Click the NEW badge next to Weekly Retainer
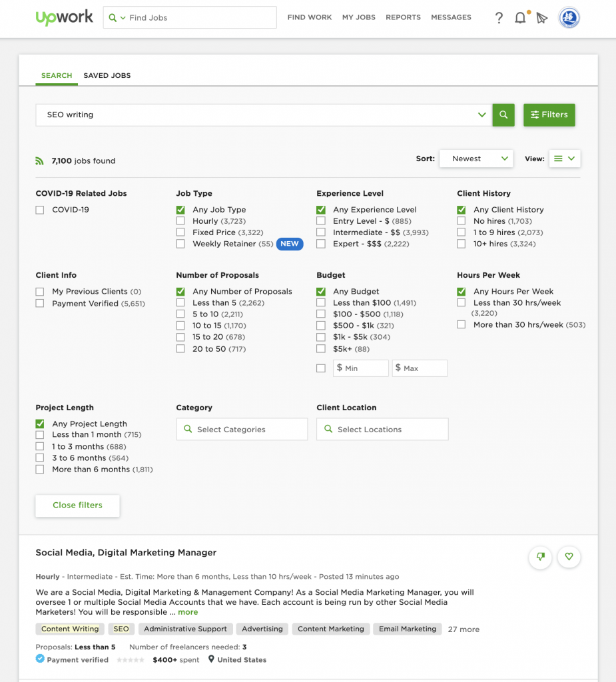616x682 pixels. 290,244
